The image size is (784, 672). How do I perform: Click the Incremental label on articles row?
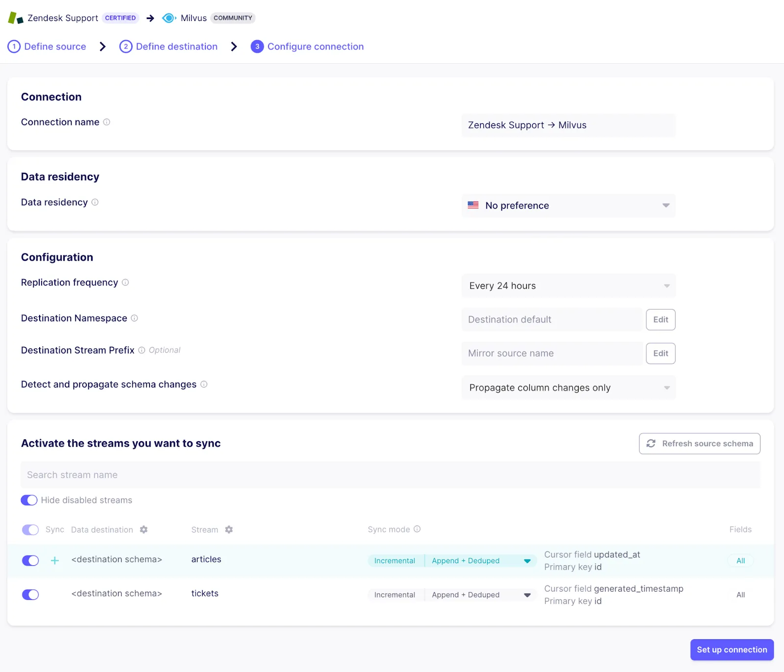point(394,561)
